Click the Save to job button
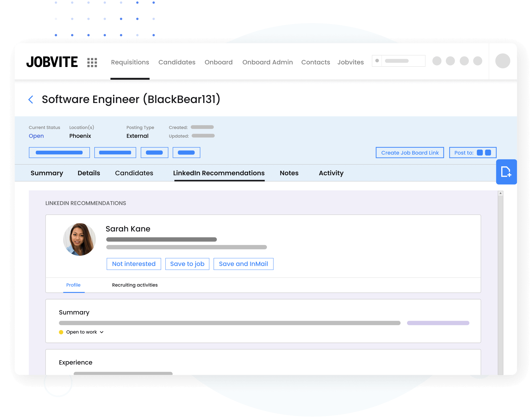Screen dimensions: 532x418 (x=187, y=264)
